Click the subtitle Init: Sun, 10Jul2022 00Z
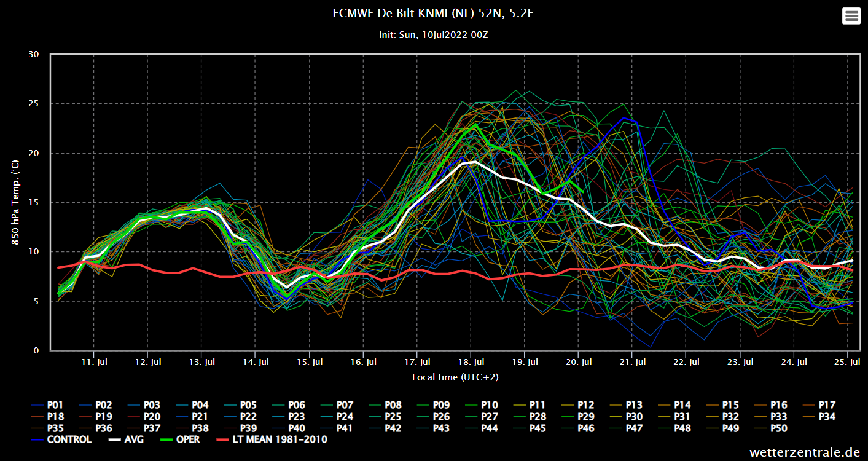Viewport: 868px width, 461px height. pos(434,35)
